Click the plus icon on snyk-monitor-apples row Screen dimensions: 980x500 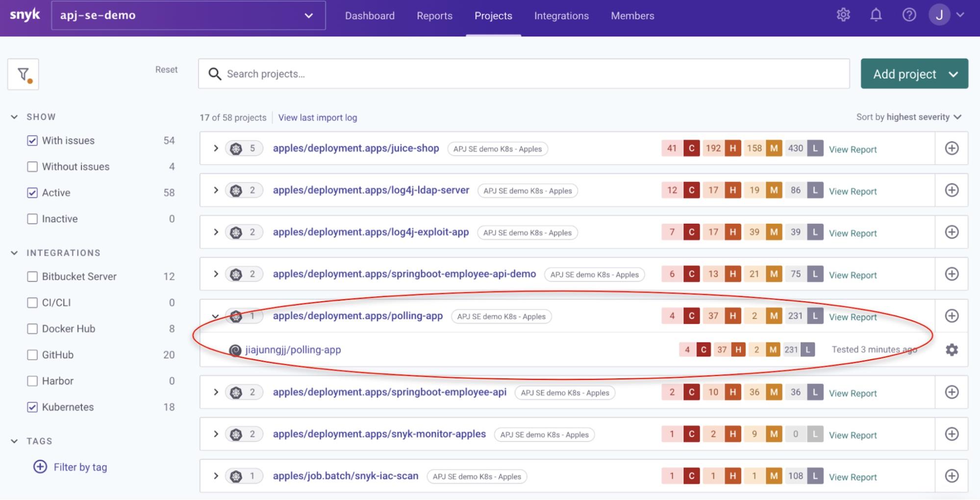(x=952, y=434)
